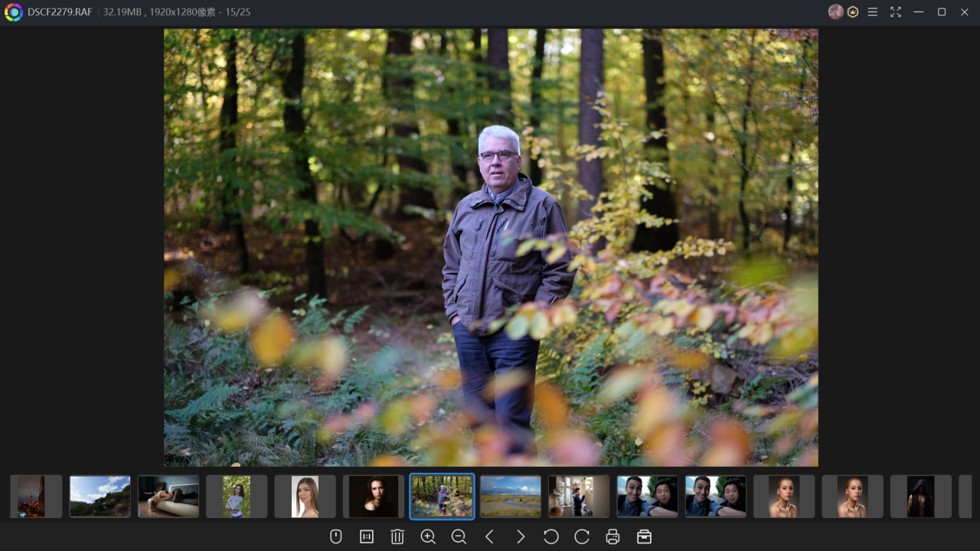Open the user profile avatar
Viewport: 980px width, 551px height.
tap(835, 12)
